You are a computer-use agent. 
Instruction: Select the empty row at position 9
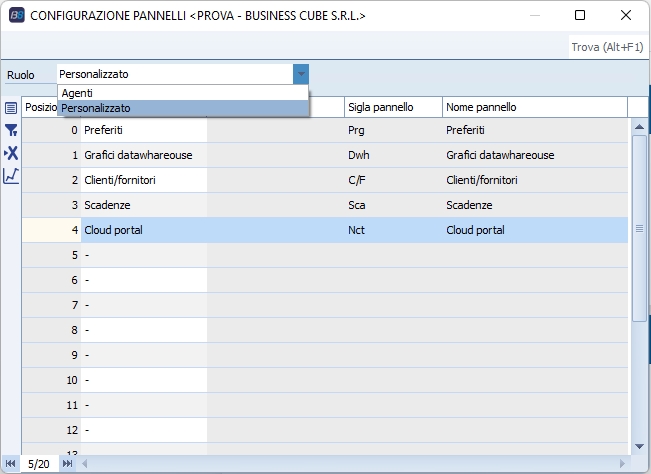tap(325, 355)
